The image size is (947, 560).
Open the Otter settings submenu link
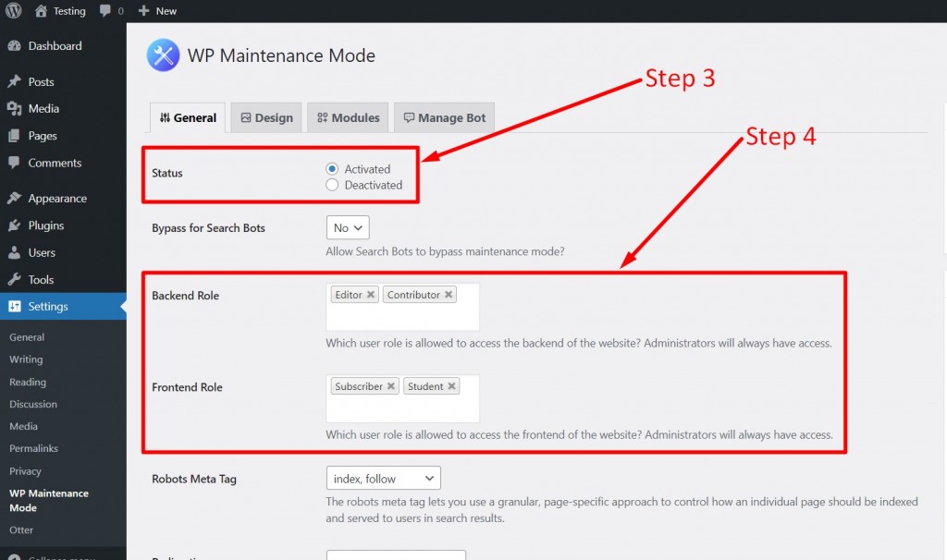(x=21, y=530)
